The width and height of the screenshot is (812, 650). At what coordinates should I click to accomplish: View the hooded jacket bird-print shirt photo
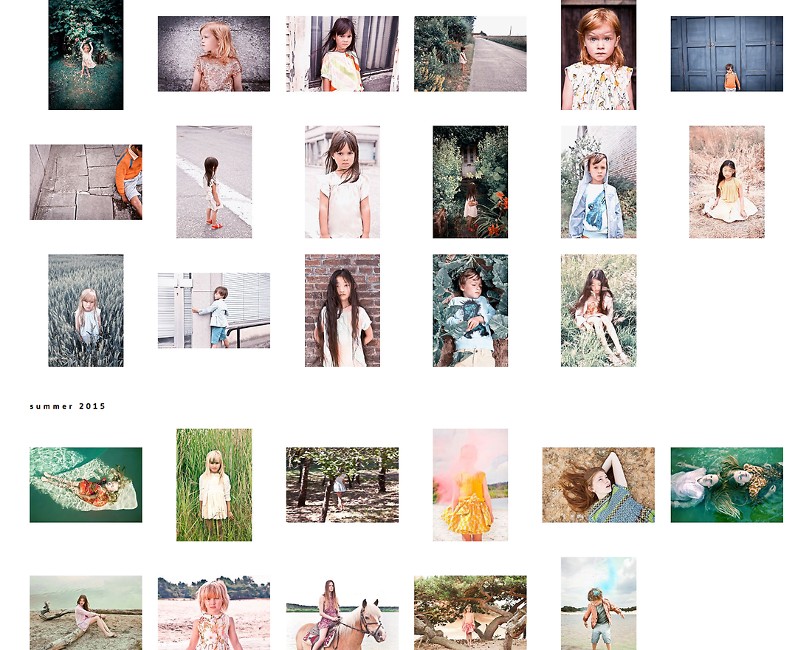tap(598, 182)
